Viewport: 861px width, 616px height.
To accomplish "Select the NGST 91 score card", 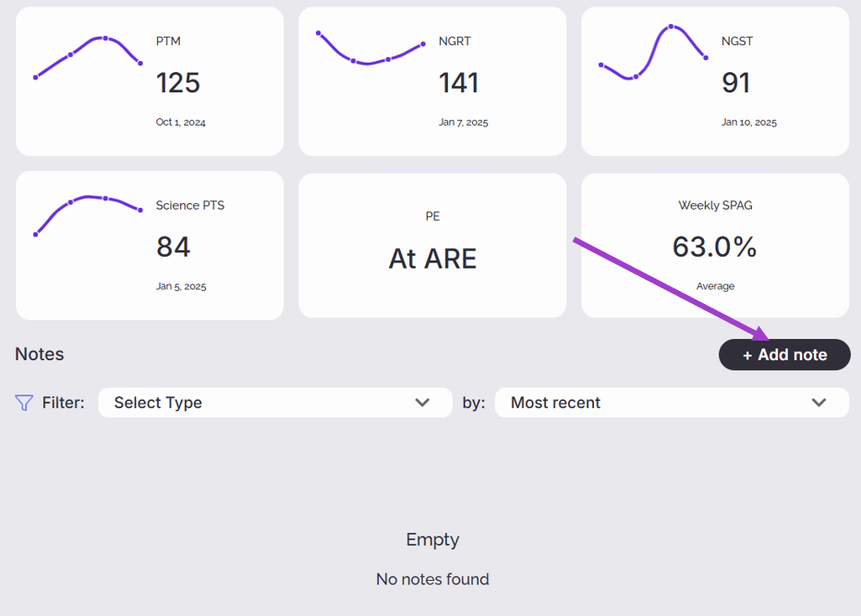I will click(x=715, y=81).
